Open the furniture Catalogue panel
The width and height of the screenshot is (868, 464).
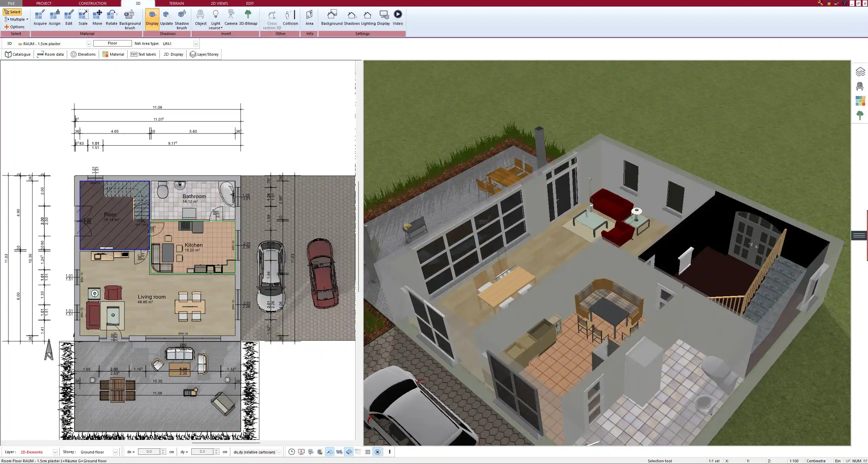click(18, 54)
